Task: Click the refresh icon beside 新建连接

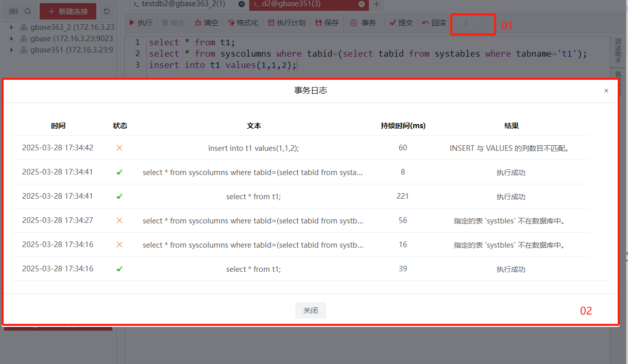Action: click(107, 11)
